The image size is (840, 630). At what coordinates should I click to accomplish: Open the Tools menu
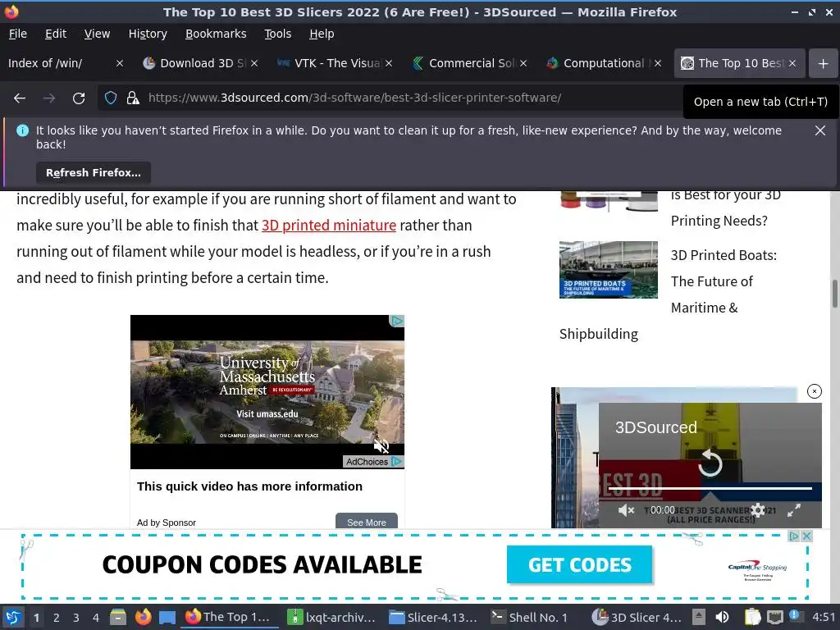pos(277,34)
